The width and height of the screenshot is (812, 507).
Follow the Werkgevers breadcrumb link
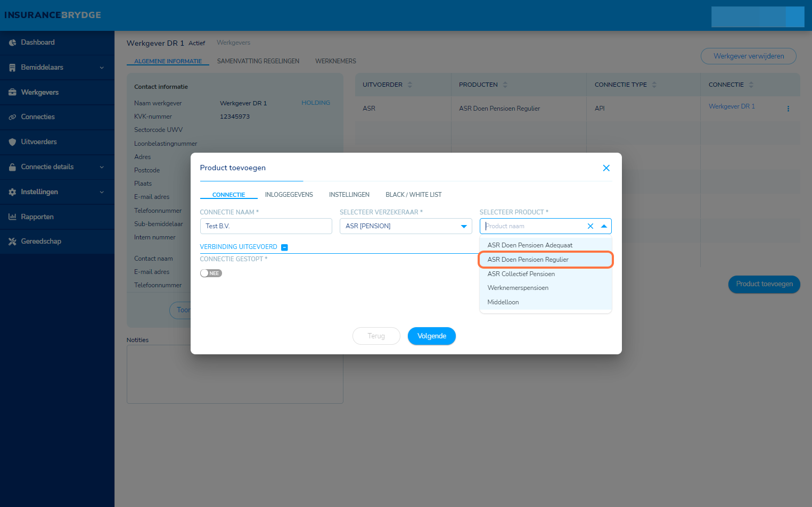click(x=233, y=43)
